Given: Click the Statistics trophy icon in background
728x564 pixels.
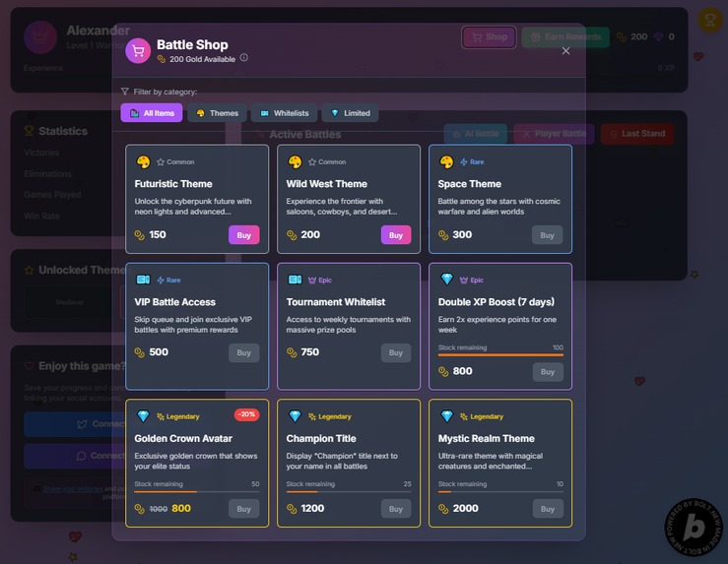Looking at the screenshot, I should click(30, 131).
